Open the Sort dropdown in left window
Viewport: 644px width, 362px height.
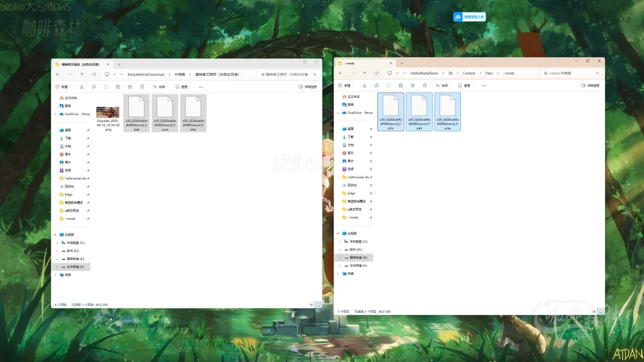160,87
